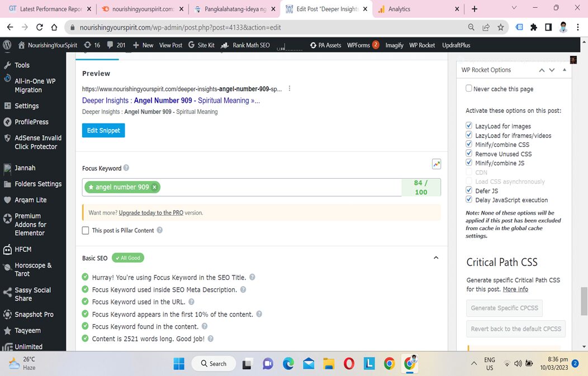Screen dimensions: 588x376
Task: Open the snippet preview three-dot menu
Action: [x=289, y=89]
